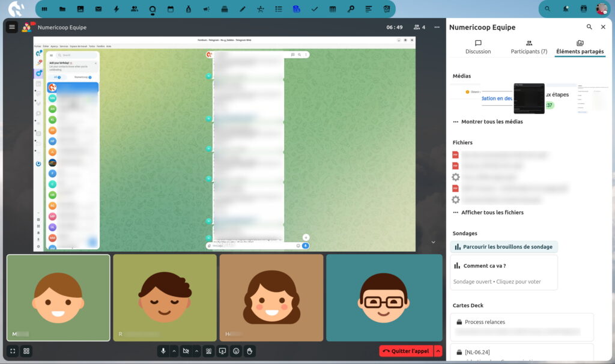Toggle the conversation list hamburger menu

pyautogui.click(x=12, y=27)
